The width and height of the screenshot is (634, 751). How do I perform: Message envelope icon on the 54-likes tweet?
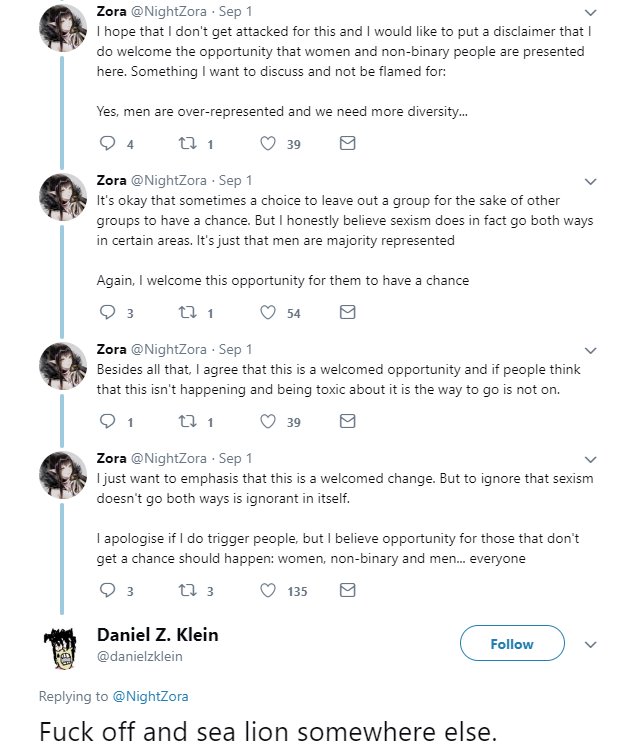348,312
